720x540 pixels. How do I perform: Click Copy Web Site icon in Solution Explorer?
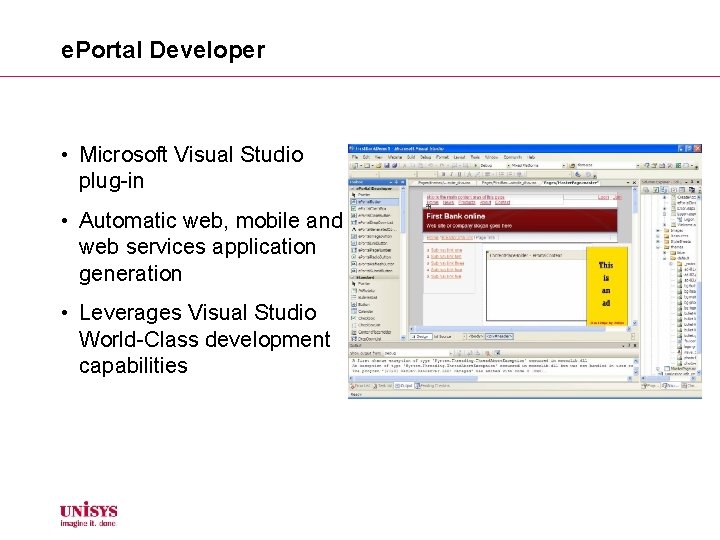tap(692, 190)
